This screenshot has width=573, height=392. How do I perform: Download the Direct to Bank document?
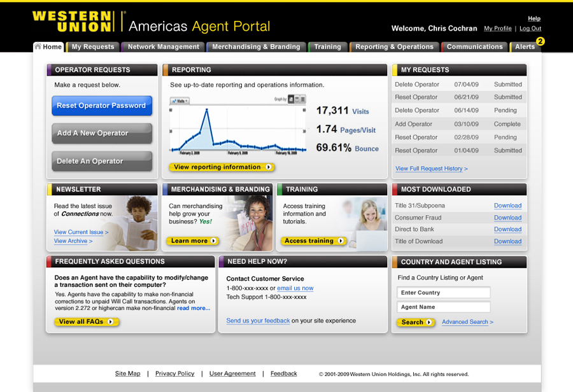pos(507,230)
